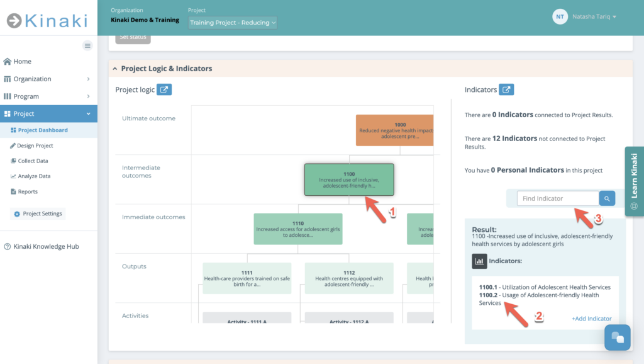Click indicator 1100.1 Utilization of Adolescent Health Services
644x364 pixels.
point(545,287)
